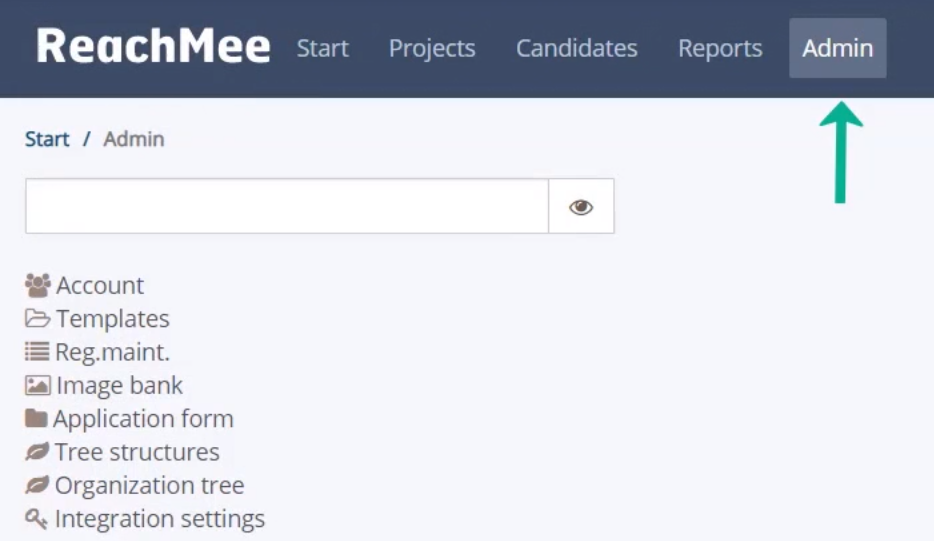
Task: Click the Reg.maint. list icon
Action: [37, 352]
